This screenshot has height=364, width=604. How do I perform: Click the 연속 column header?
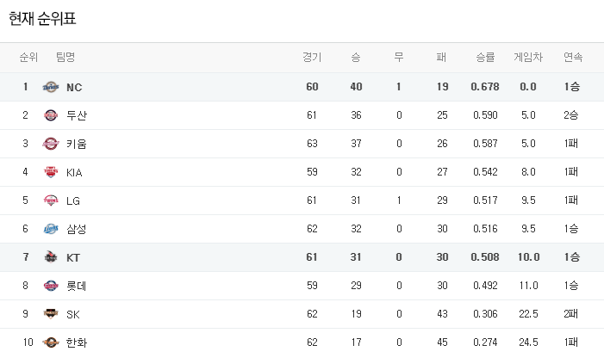572,58
